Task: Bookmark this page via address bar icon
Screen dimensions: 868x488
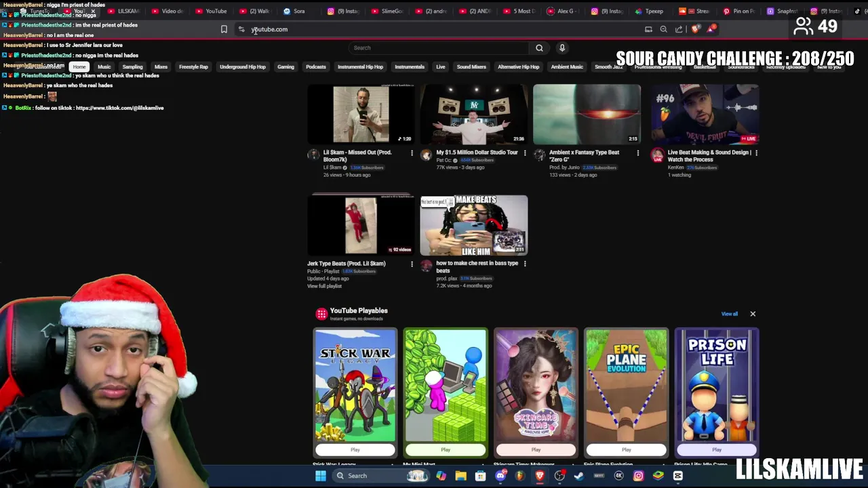Action: pos(224,29)
